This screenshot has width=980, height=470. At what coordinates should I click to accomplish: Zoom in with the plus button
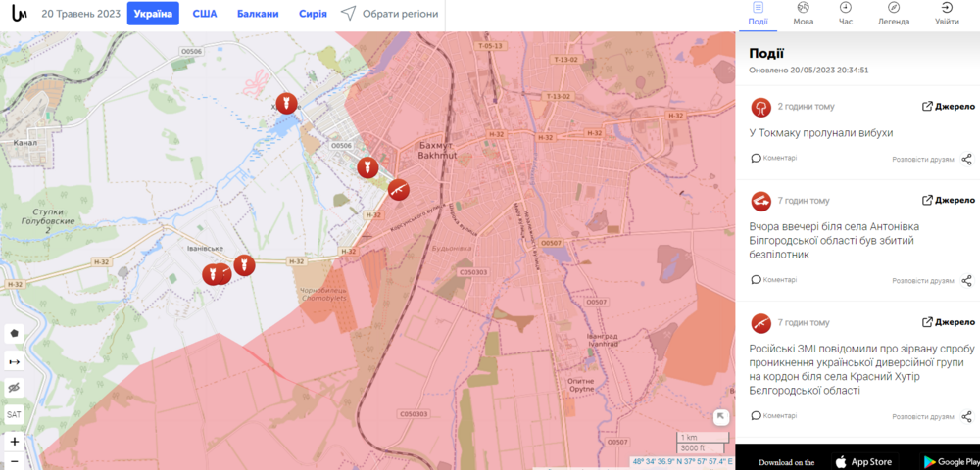pos(15,442)
